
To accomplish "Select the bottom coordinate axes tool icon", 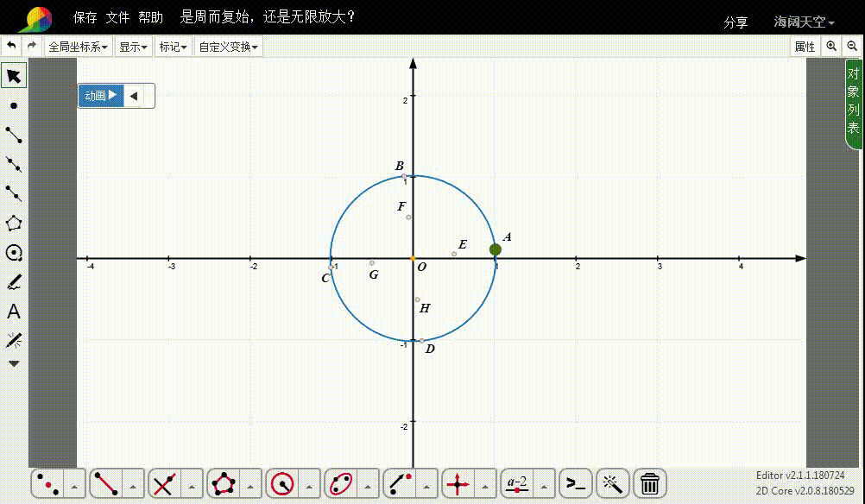I will click(x=458, y=483).
